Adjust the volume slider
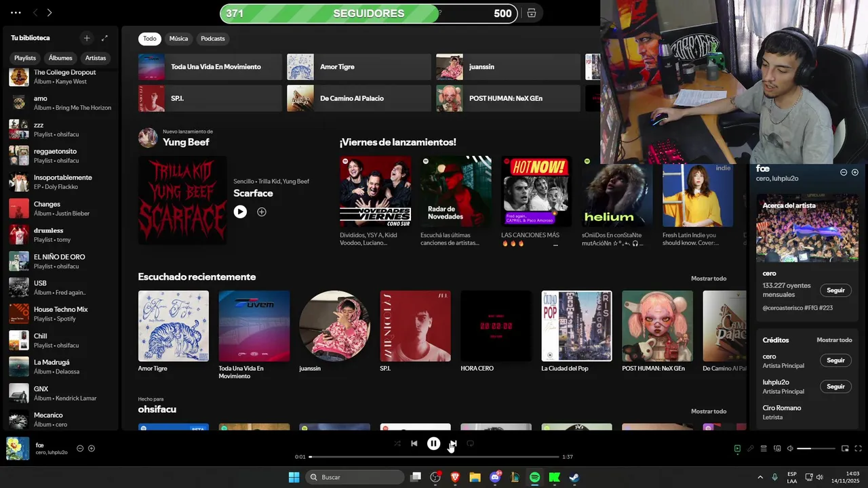This screenshot has height=488, width=868. 816,449
